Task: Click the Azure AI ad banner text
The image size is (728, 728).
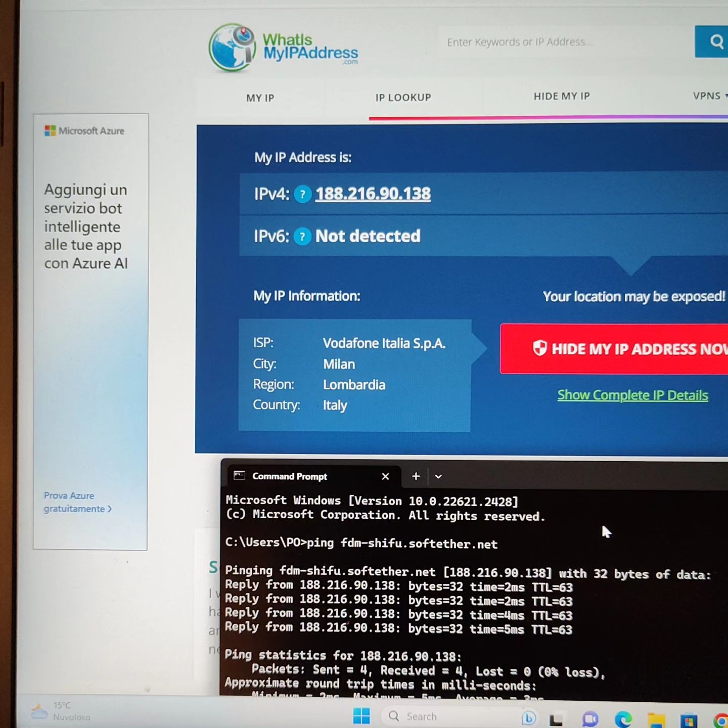Action: [85, 226]
